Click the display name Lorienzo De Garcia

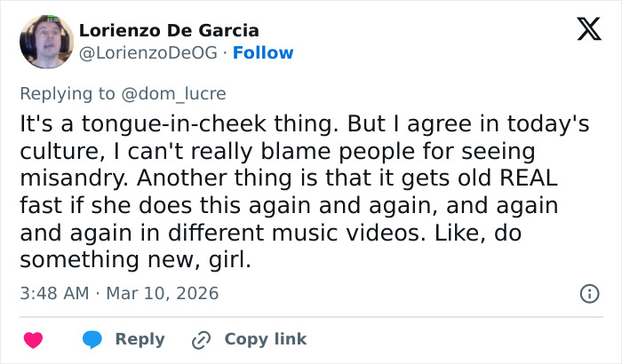point(169,30)
